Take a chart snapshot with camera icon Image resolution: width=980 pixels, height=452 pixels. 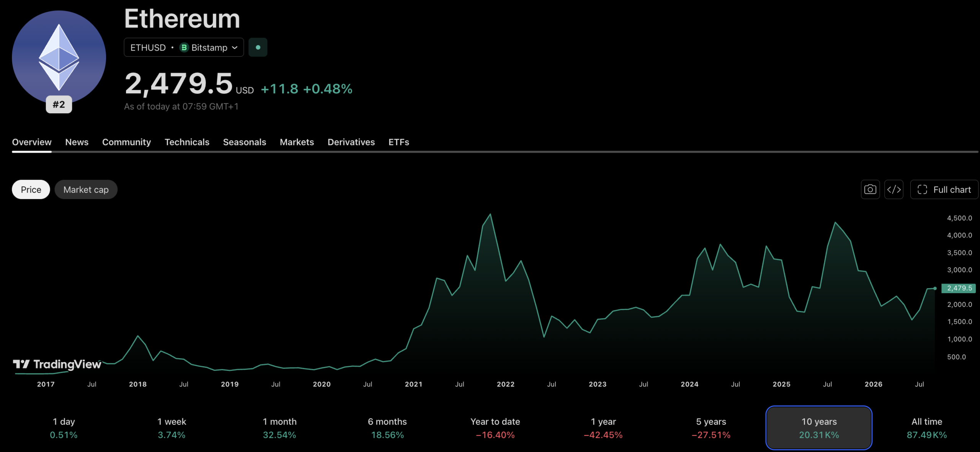click(x=870, y=189)
